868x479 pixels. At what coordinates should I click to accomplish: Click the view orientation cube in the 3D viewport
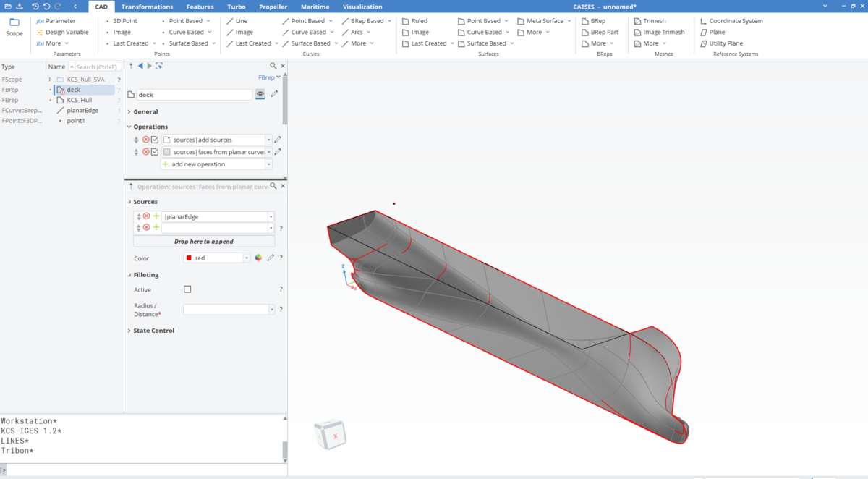click(x=330, y=435)
